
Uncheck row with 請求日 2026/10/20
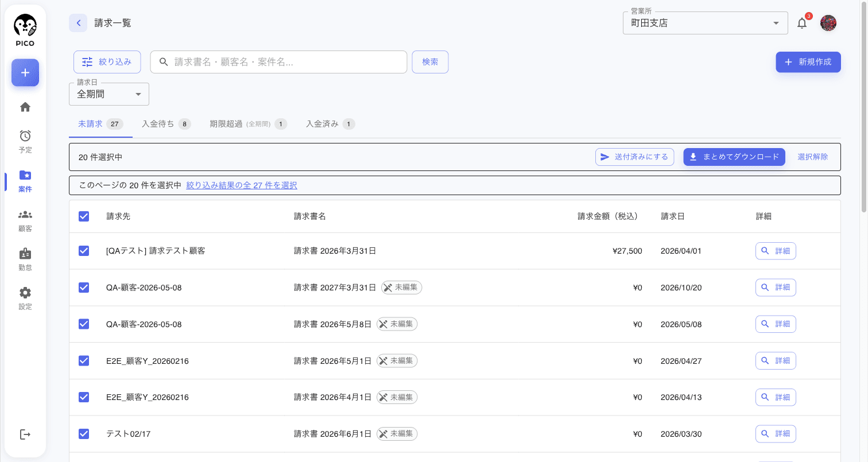(x=84, y=288)
